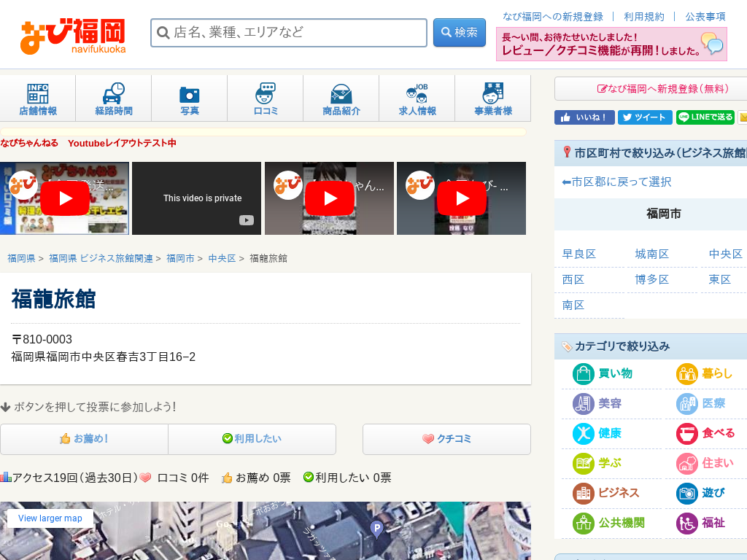Image resolution: width=747 pixels, height=560 pixels.
Task: Click the お薦め 0票 count text
Action: (263, 478)
